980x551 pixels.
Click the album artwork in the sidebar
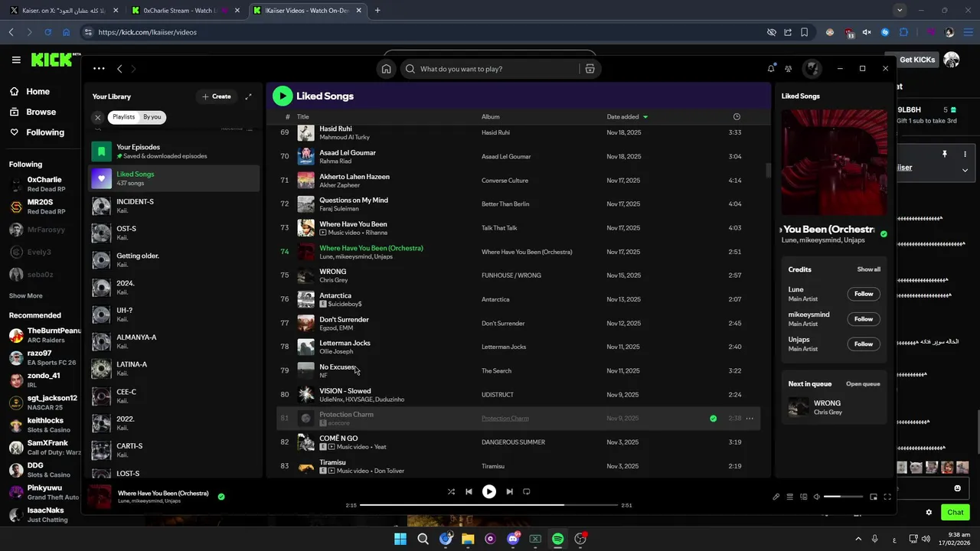(x=834, y=162)
